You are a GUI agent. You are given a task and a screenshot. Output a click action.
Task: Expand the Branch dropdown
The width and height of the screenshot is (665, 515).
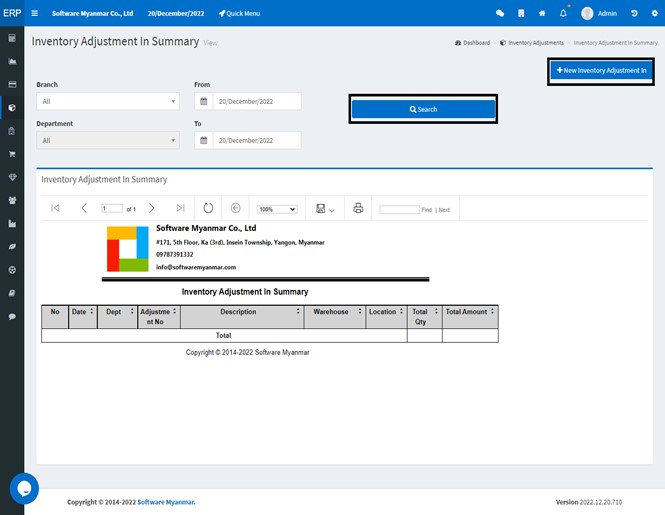pyautogui.click(x=108, y=101)
